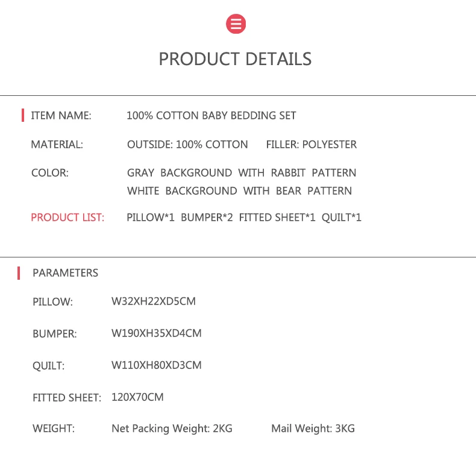The height and width of the screenshot is (451, 476).
Task: Select the red PRODUCT LIST label
Action: [67, 217]
